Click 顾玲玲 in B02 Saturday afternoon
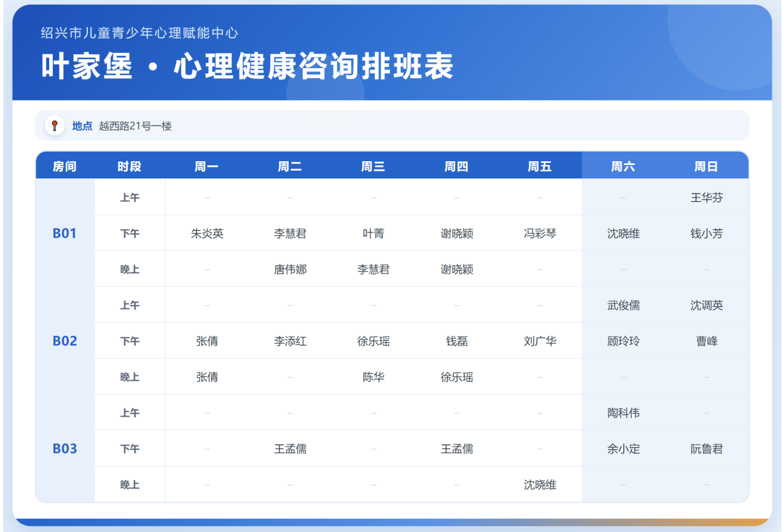 623,341
